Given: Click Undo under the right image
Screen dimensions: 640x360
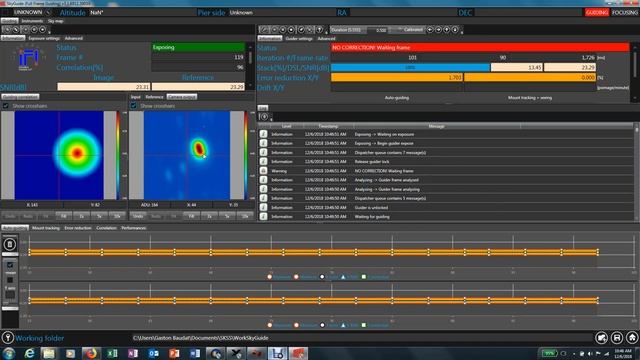Looking at the screenshot, I should 138,216.
